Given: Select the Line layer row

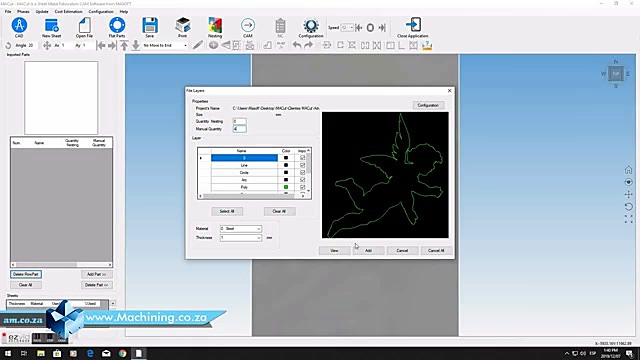Looking at the screenshot, I should tap(244, 165).
